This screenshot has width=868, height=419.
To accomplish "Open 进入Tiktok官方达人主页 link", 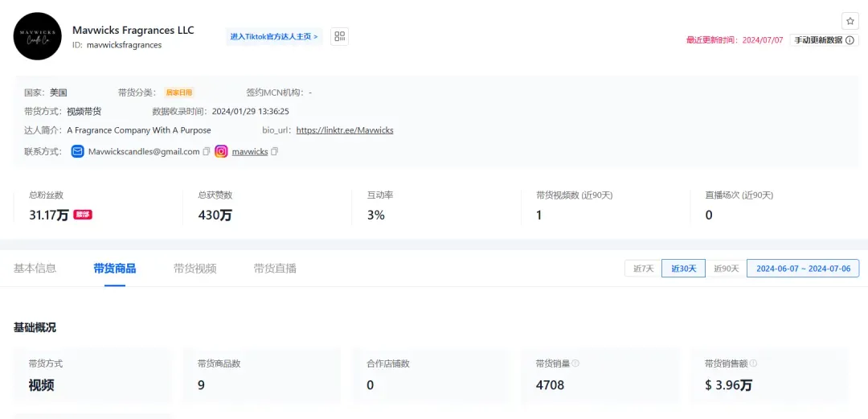I will (x=274, y=36).
